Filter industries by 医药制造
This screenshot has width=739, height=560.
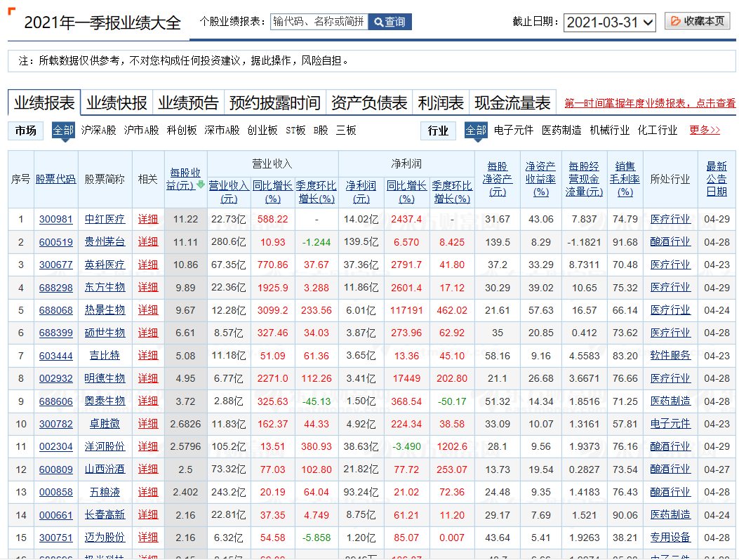click(x=562, y=130)
